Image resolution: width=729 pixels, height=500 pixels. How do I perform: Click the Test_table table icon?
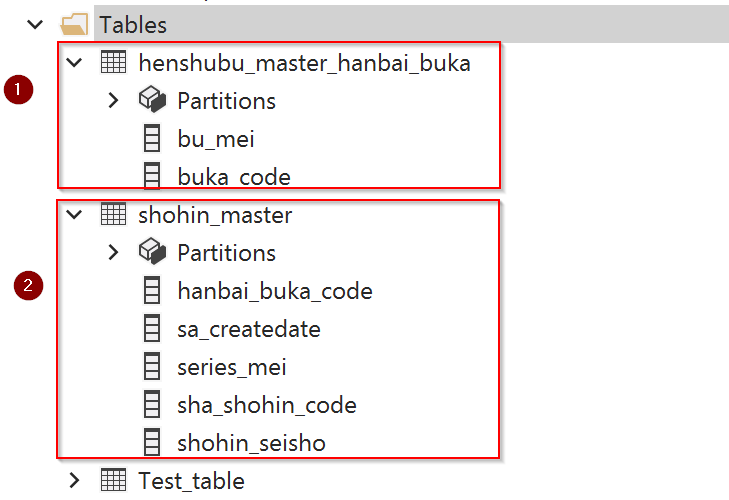tap(113, 481)
